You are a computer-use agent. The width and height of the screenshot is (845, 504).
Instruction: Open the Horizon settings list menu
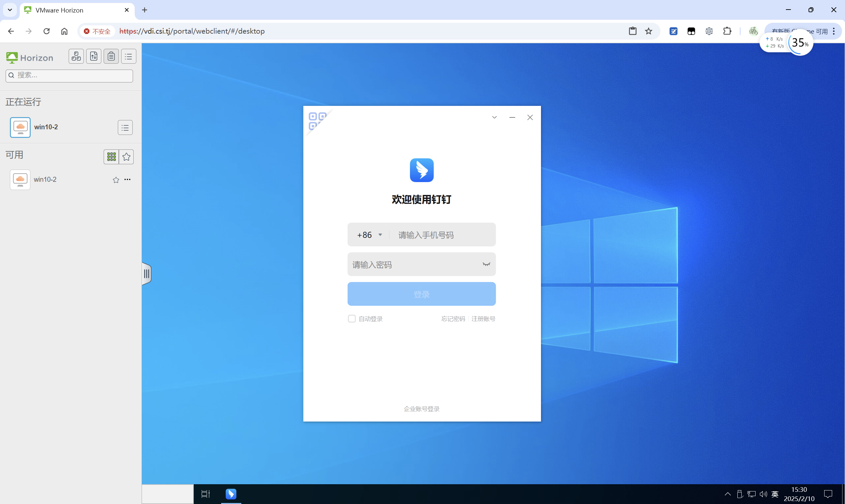(128, 56)
